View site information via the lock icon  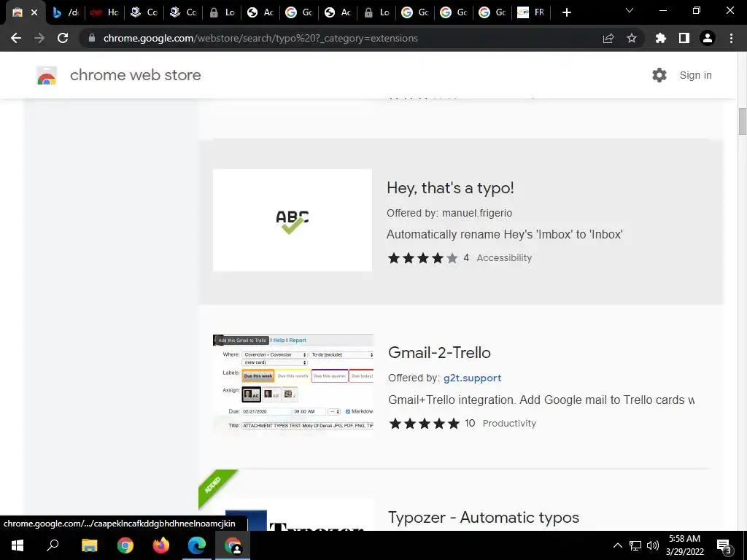(x=92, y=38)
